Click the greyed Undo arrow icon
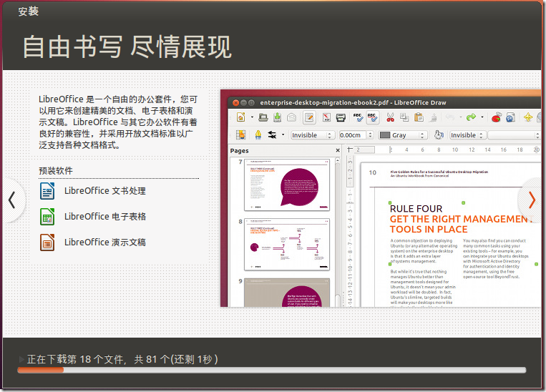Screen dimensions: 546x392 click(450, 117)
